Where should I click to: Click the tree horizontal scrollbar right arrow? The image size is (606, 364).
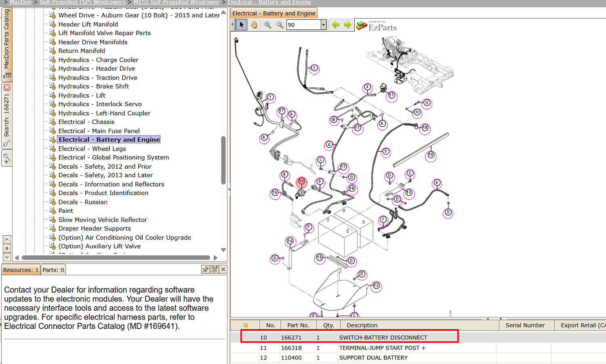(x=215, y=257)
